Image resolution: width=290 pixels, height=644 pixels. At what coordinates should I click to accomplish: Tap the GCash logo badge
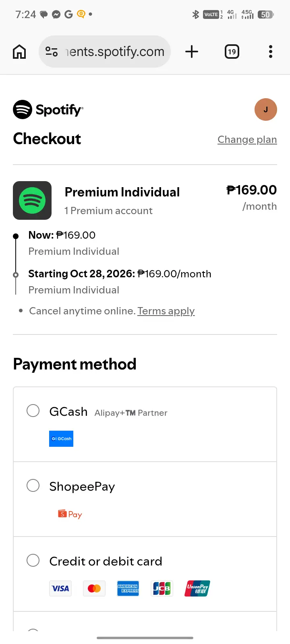click(x=61, y=439)
